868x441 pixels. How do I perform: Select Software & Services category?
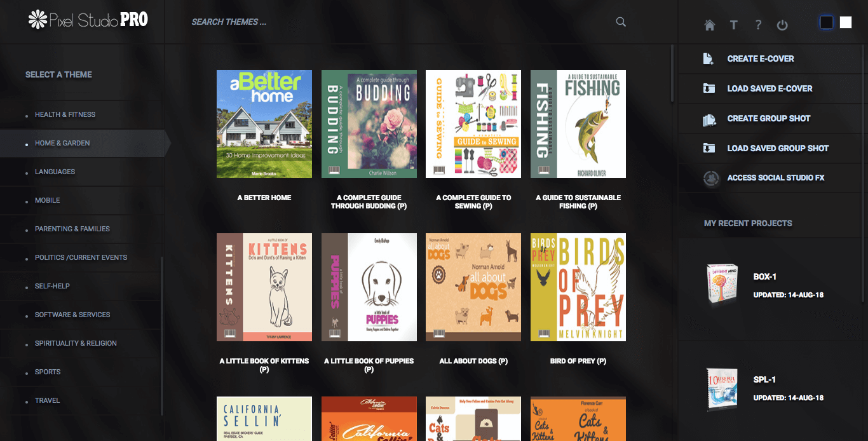click(72, 315)
